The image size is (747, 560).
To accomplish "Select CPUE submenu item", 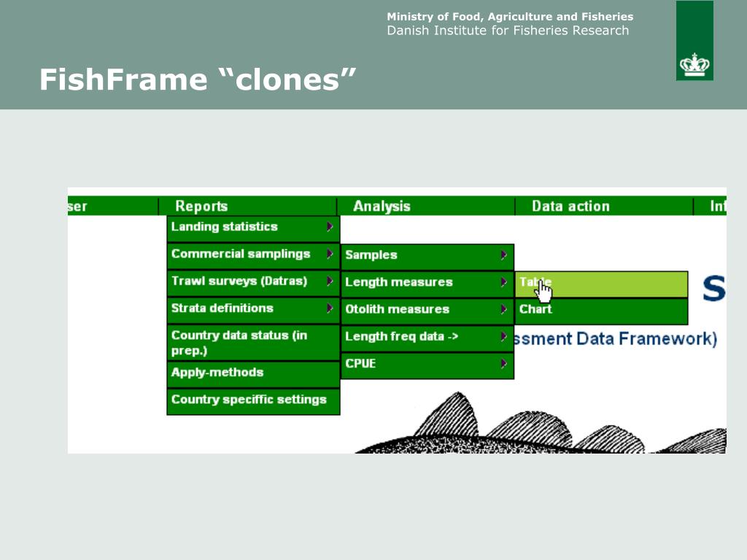I will [x=427, y=366].
